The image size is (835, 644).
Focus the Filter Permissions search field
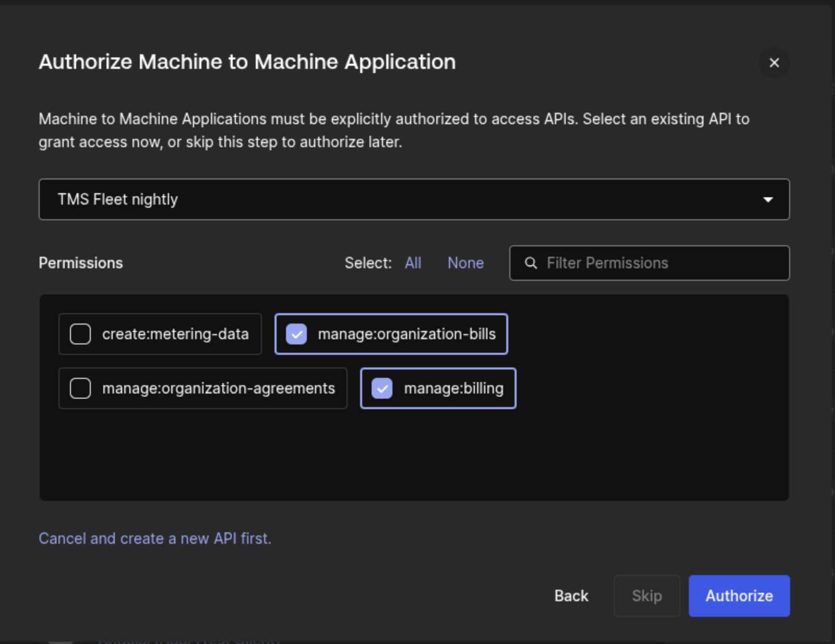pos(649,263)
